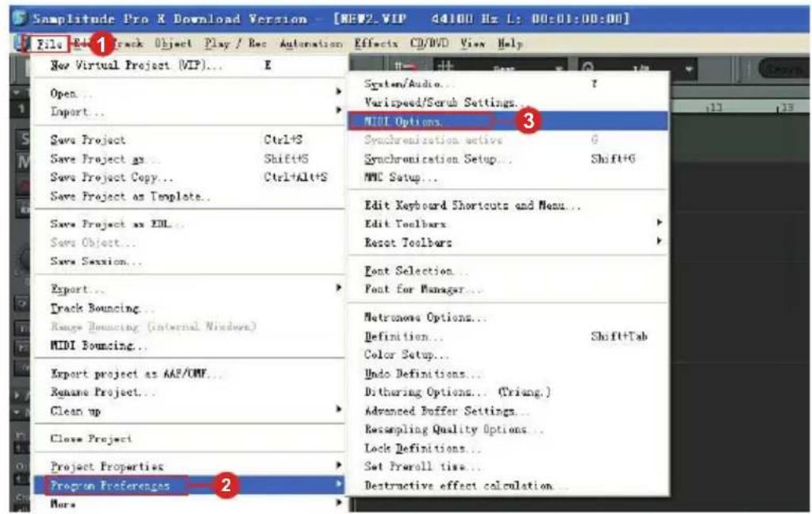Open Dithering Options (Triang.)
Screen dimensions: 812x514
509,393
